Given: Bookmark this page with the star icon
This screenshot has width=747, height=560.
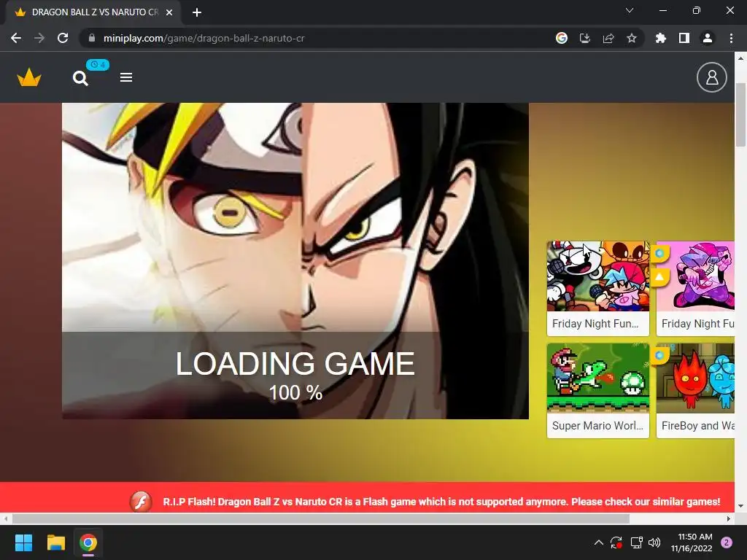Looking at the screenshot, I should point(631,38).
